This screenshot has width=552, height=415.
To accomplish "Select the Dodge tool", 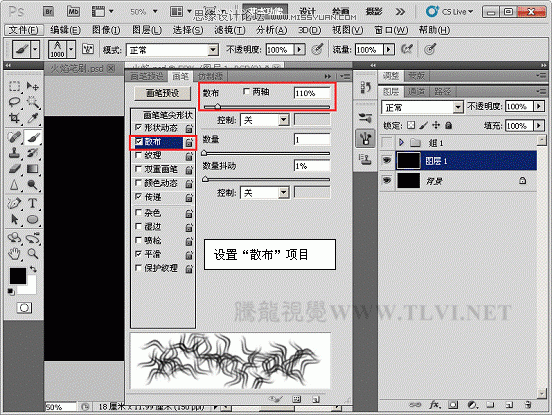I will 33,184.
